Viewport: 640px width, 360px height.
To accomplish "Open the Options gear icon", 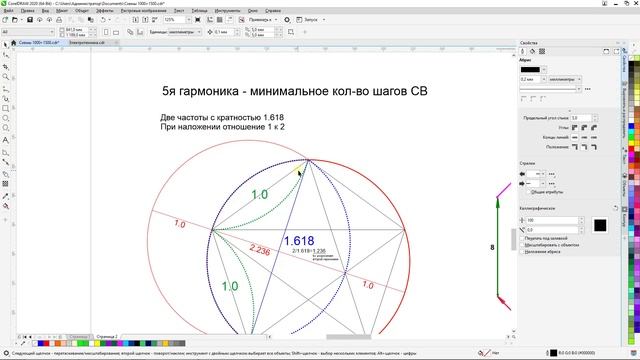I will point(287,20).
